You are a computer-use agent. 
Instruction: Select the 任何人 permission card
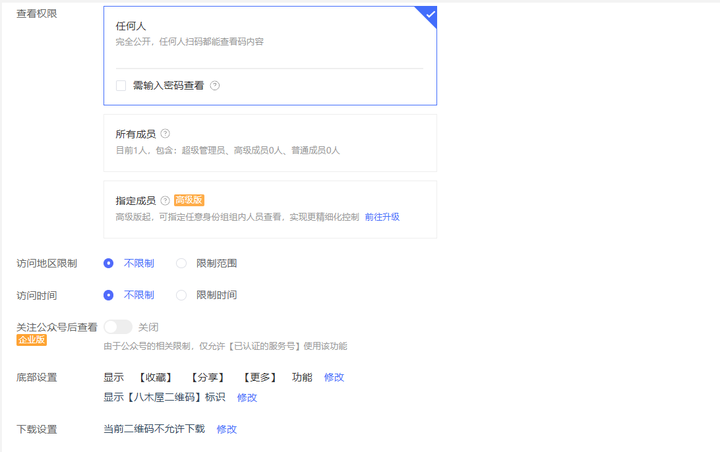pos(270,56)
